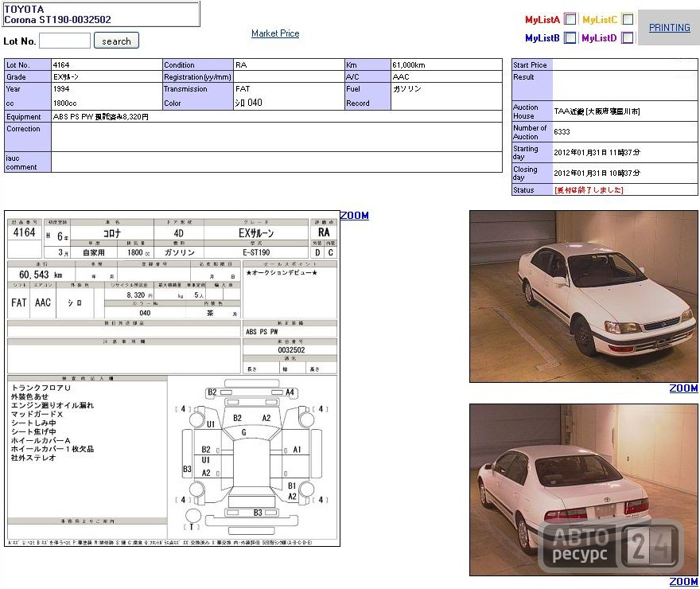Select title text Corona ST190-0032502
Viewport: 700px width, 589px height.
pyautogui.click(x=57, y=20)
